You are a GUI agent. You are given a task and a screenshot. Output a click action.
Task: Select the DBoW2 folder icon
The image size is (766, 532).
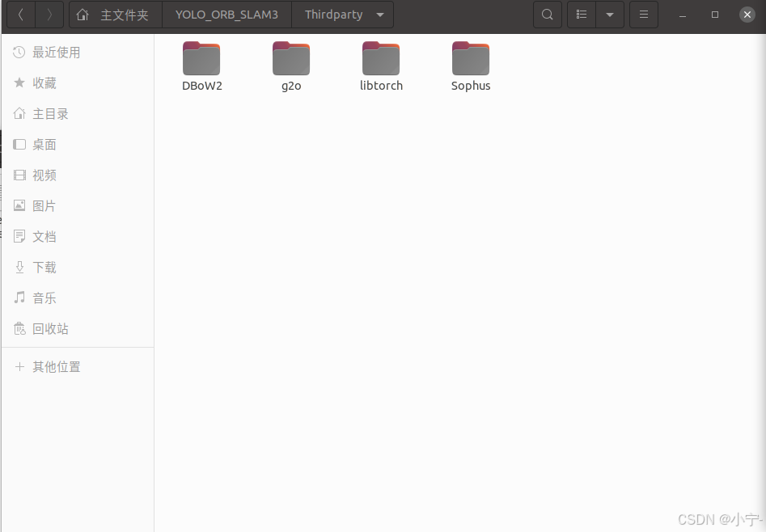201,58
